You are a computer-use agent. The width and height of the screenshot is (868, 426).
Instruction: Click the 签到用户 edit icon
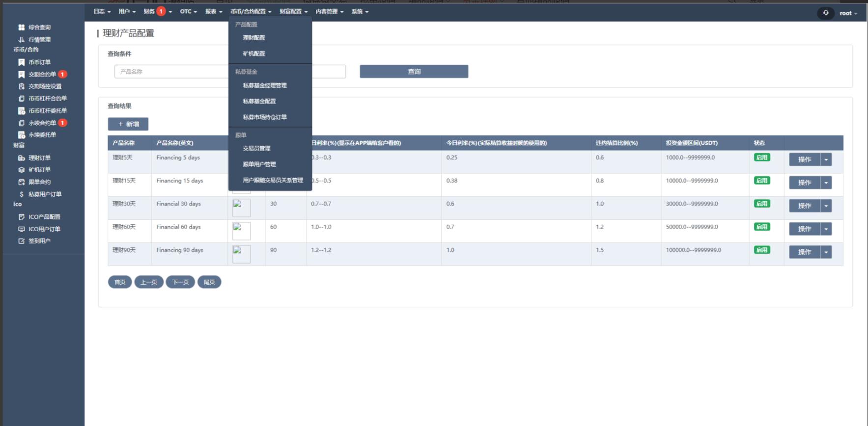(x=21, y=241)
